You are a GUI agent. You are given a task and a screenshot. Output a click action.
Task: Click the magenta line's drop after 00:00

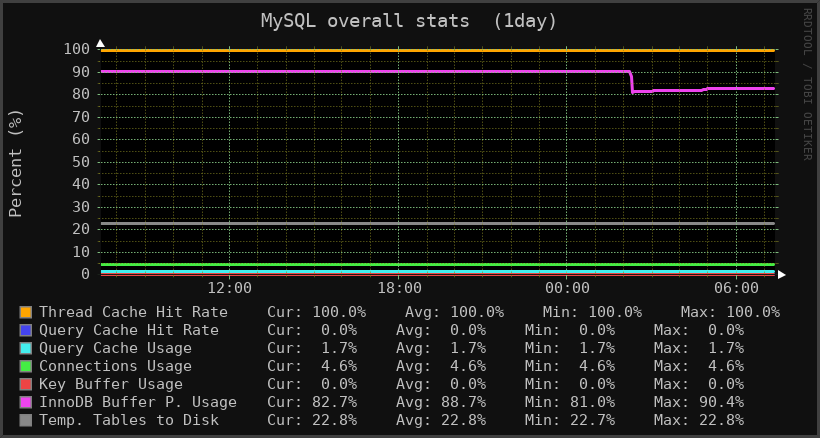coord(632,82)
